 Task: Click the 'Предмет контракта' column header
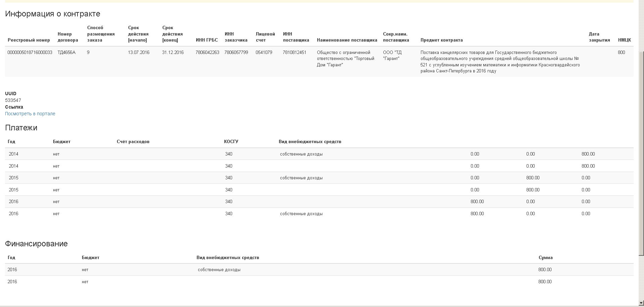[x=441, y=40]
